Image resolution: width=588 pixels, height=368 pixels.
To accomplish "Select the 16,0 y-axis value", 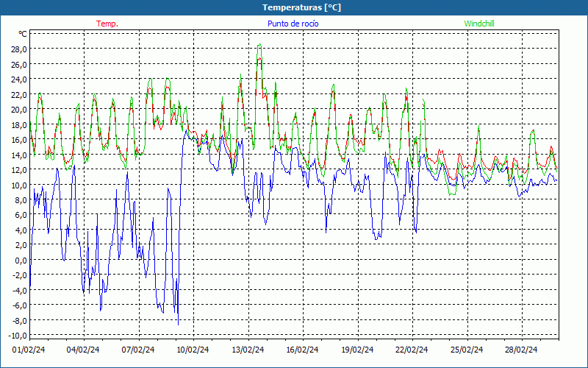I will point(20,139).
